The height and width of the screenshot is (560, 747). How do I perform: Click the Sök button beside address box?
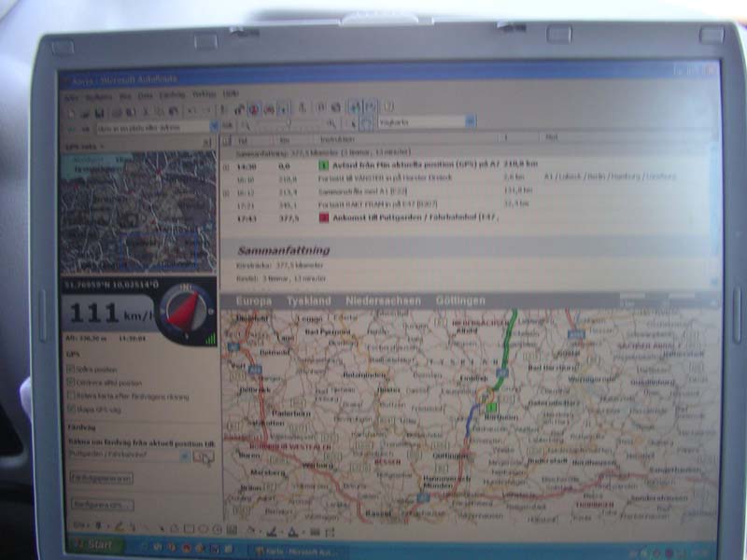[228, 125]
